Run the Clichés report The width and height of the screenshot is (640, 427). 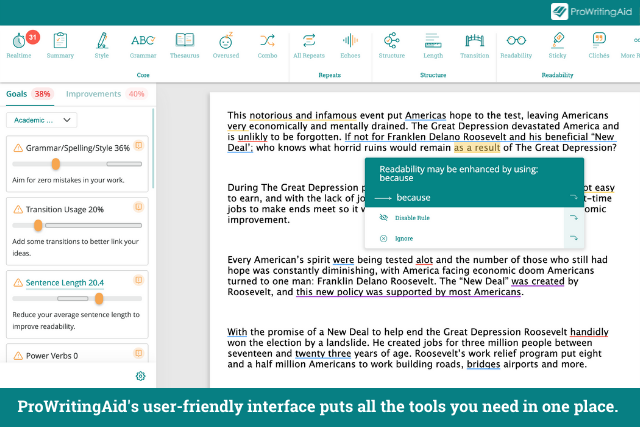click(x=599, y=45)
